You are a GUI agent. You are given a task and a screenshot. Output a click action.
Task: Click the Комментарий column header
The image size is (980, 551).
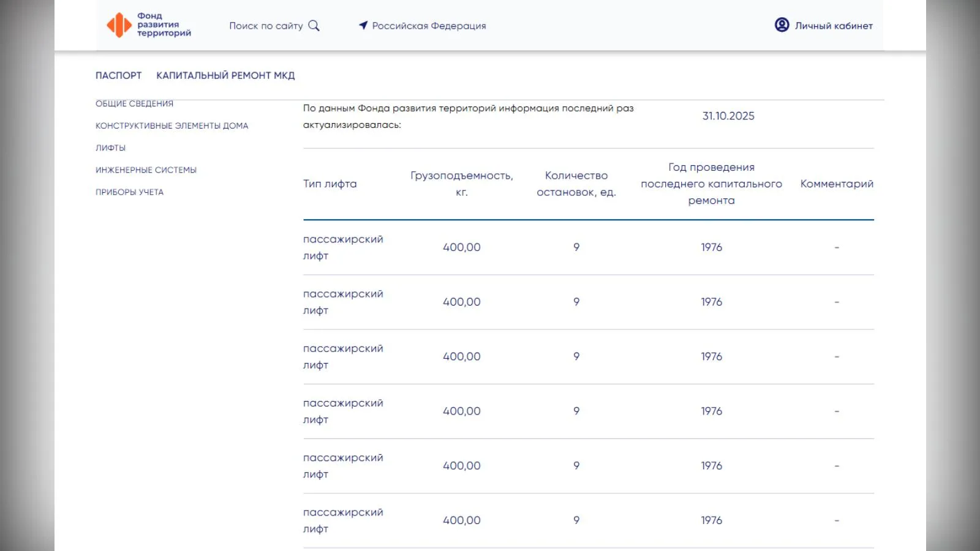(837, 184)
